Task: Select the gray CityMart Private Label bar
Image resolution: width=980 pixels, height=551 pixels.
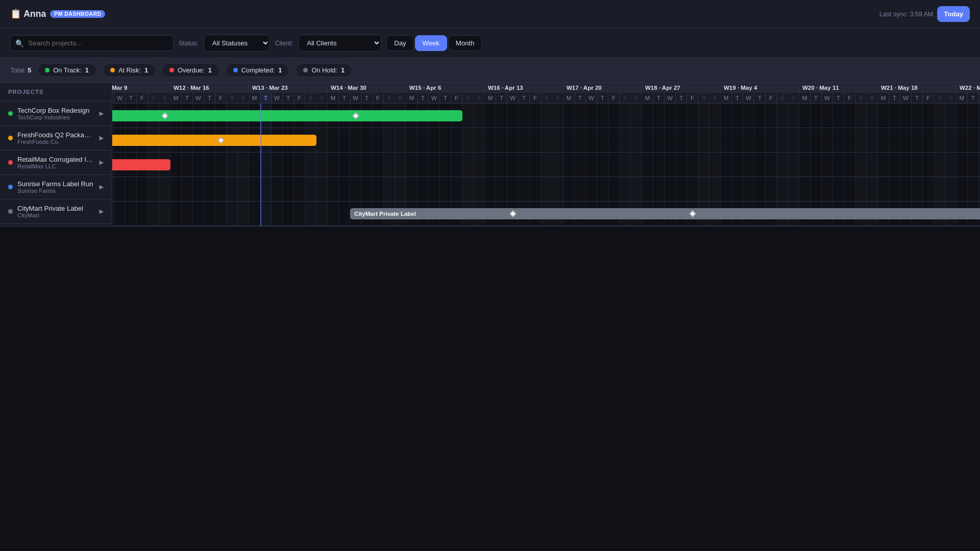Action: pos(665,214)
